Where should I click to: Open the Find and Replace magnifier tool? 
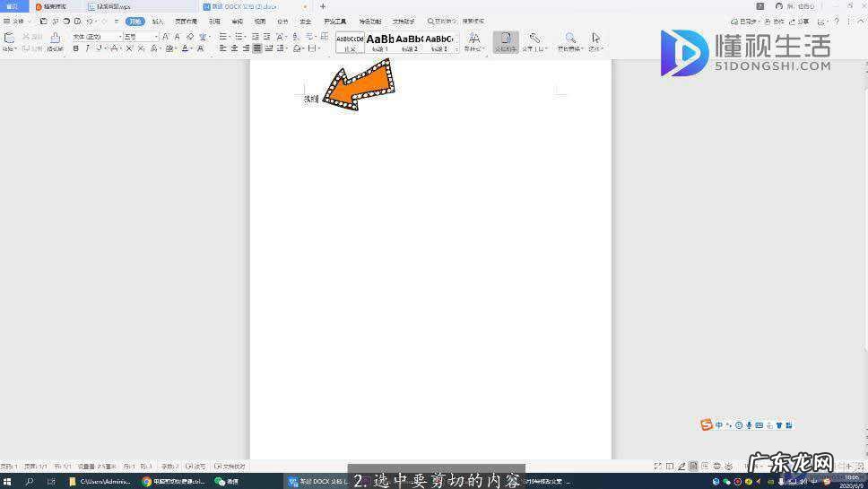pyautogui.click(x=570, y=39)
